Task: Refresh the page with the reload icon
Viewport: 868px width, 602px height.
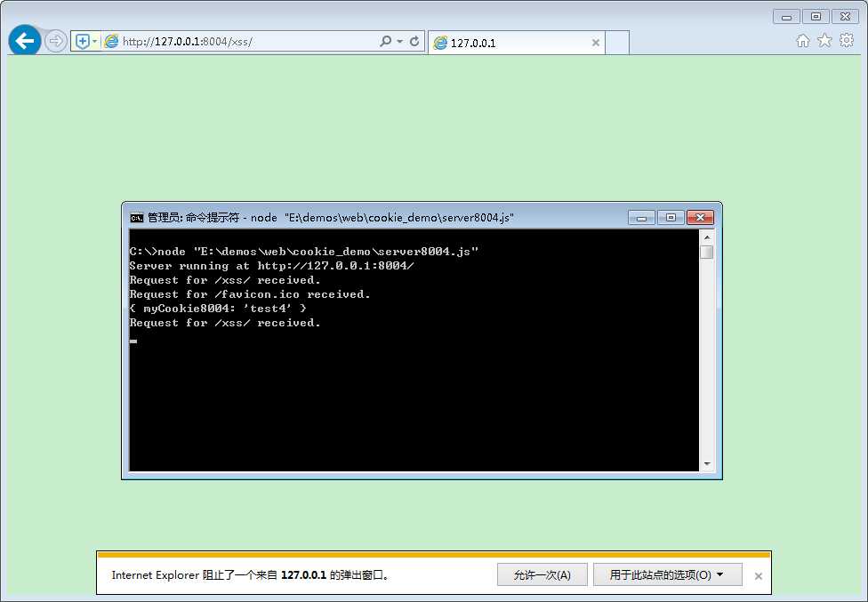Action: (414, 42)
